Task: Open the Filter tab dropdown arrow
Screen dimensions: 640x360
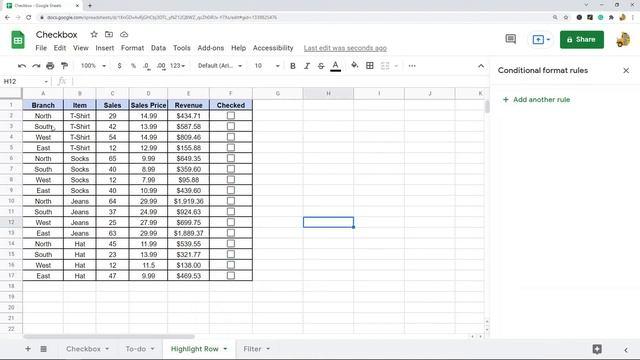Action: pyautogui.click(x=268, y=349)
